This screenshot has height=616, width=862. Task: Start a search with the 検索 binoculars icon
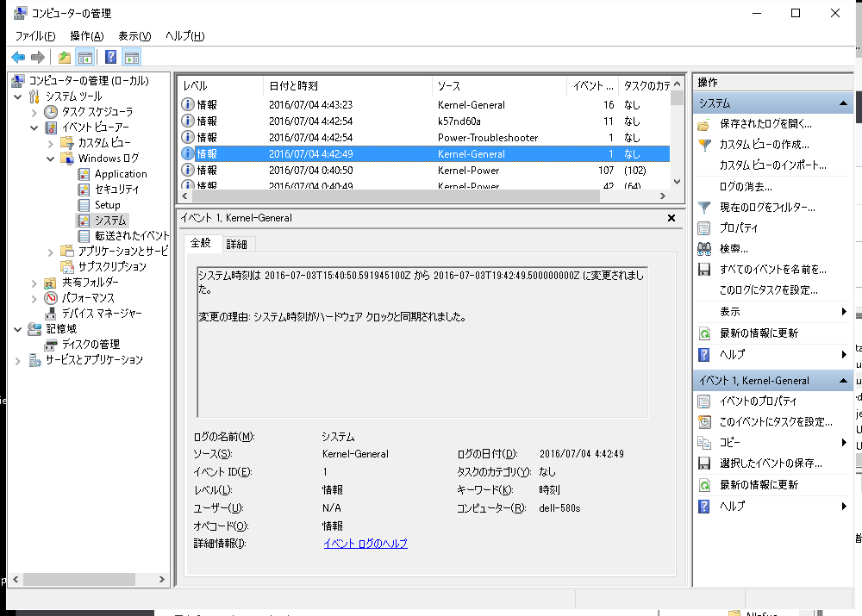tap(704, 248)
